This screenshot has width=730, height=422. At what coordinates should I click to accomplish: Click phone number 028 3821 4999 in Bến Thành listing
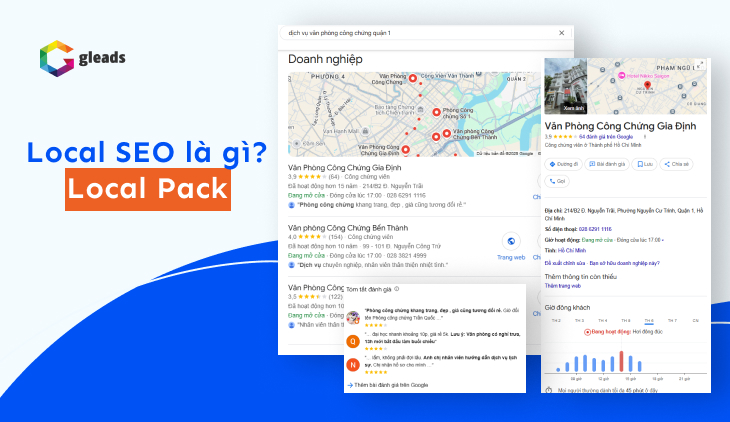click(x=406, y=256)
